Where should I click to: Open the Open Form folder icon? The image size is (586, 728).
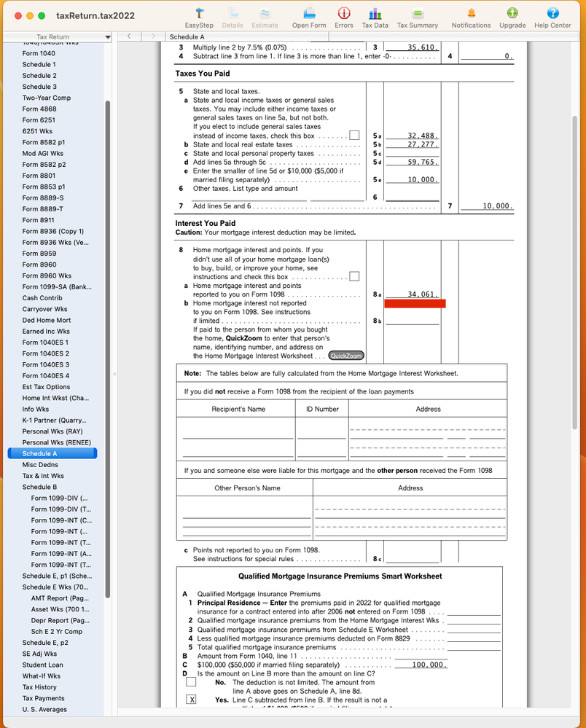[309, 13]
